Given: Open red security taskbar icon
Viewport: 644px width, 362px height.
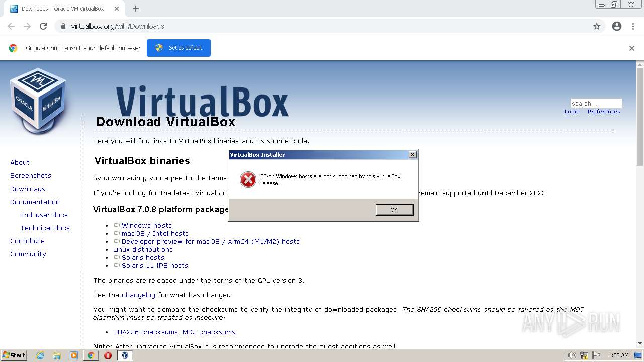Looking at the screenshot, I should (x=108, y=355).
